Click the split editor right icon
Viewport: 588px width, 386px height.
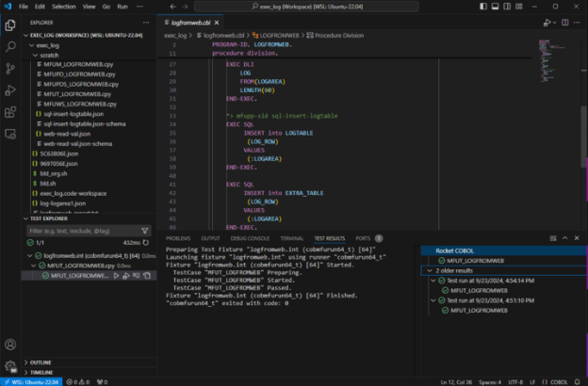coord(565,23)
